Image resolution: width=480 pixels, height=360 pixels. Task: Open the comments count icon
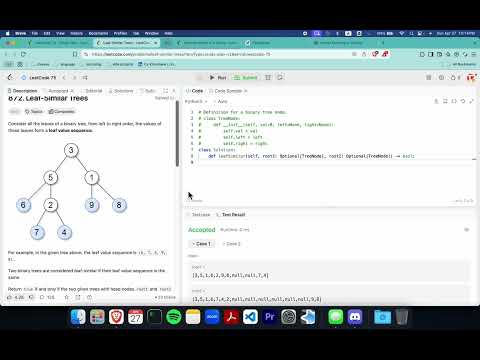pos(47,297)
